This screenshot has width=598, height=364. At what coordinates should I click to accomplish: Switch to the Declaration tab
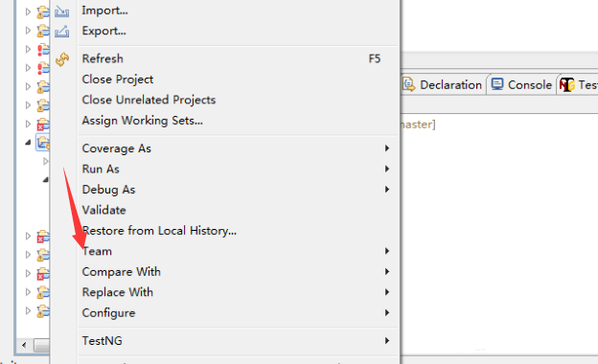pyautogui.click(x=443, y=84)
